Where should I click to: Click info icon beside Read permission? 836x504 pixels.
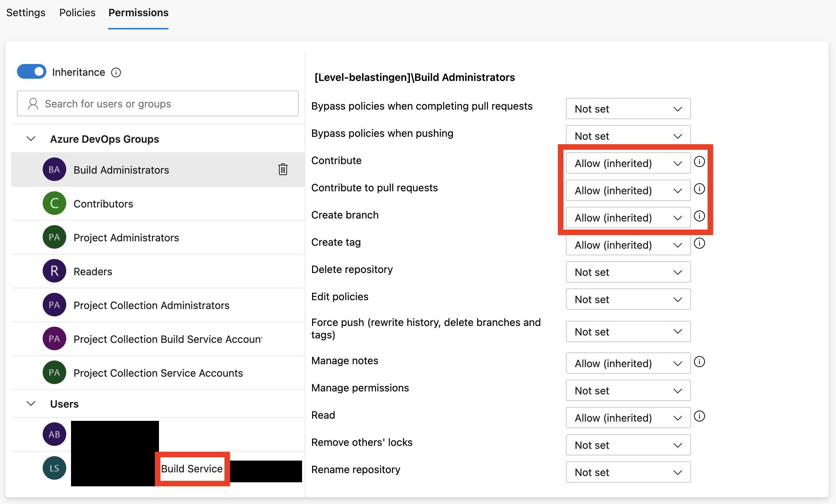(699, 416)
